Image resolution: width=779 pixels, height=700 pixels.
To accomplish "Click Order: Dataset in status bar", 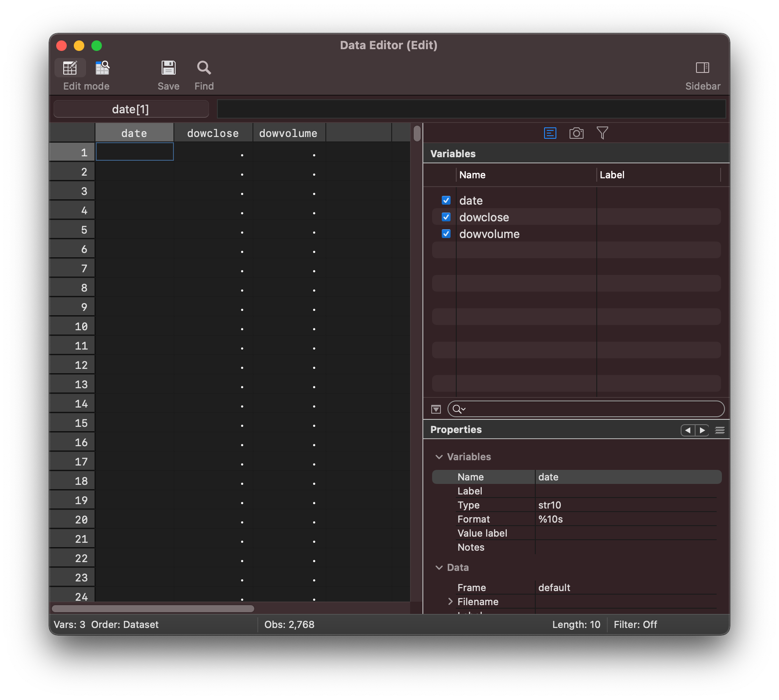I will [x=125, y=624].
